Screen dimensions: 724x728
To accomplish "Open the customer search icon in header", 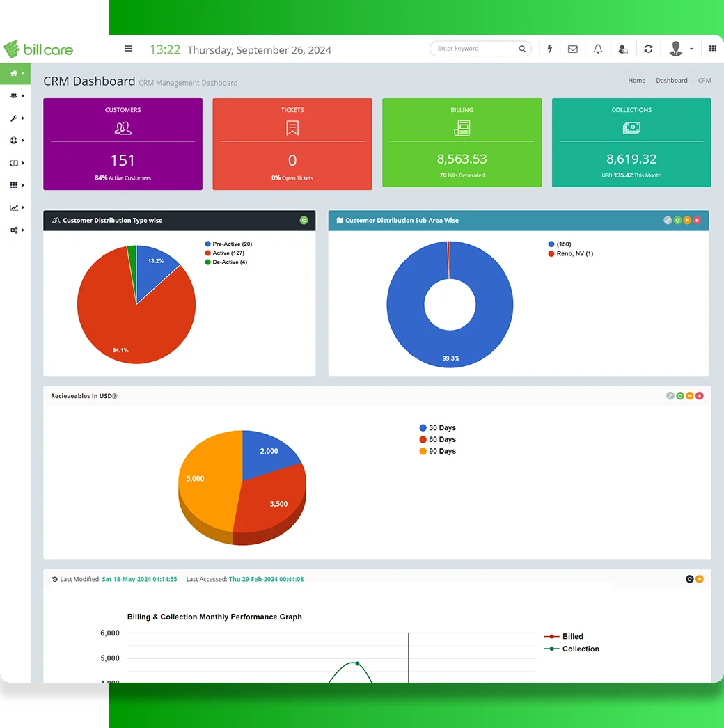I will tap(623, 49).
